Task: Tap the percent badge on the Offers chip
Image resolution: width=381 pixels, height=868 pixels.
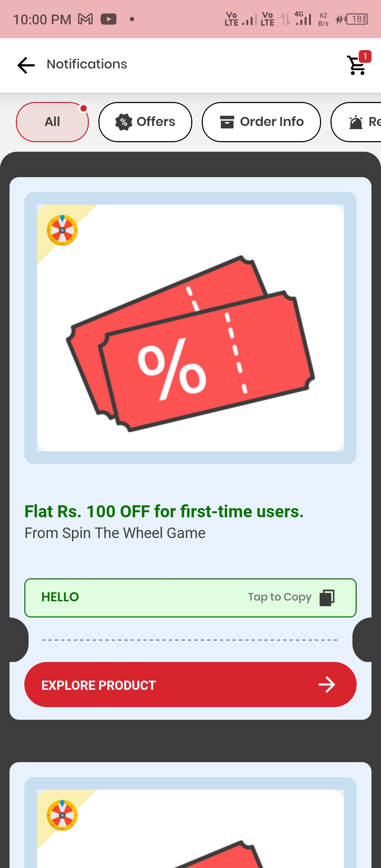Action: click(x=123, y=122)
